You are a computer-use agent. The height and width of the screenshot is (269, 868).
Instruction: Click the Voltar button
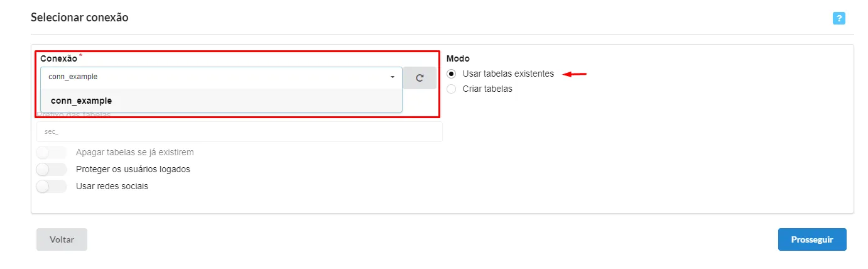point(62,239)
